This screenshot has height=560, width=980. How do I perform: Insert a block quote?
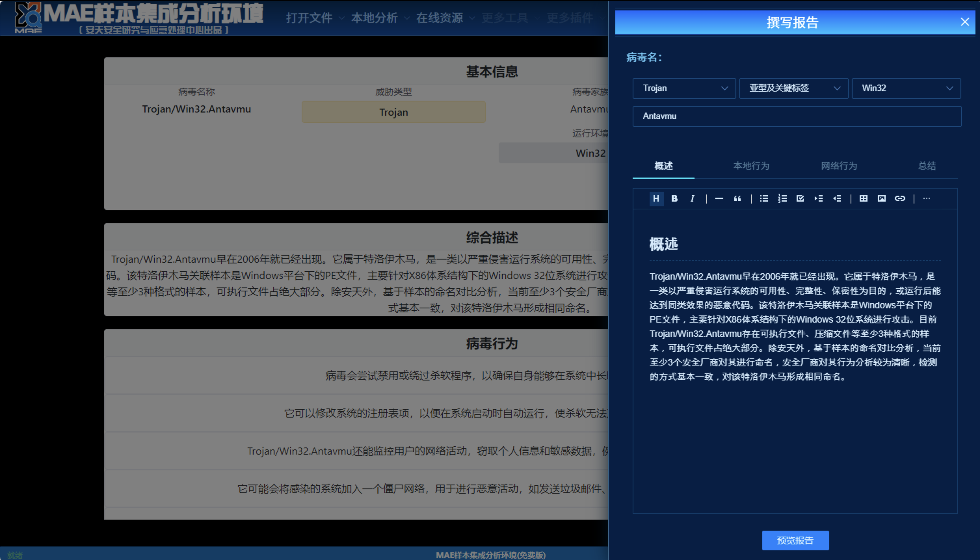click(737, 198)
